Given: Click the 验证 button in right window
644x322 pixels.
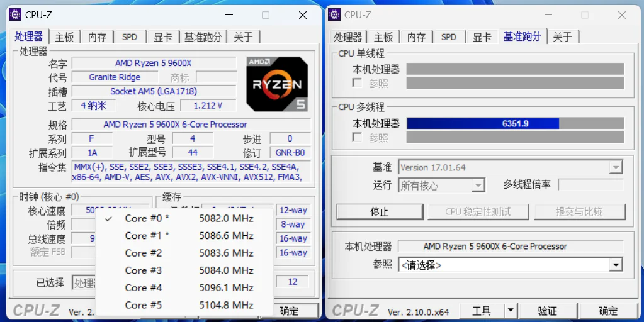Looking at the screenshot, I should 548,311.
